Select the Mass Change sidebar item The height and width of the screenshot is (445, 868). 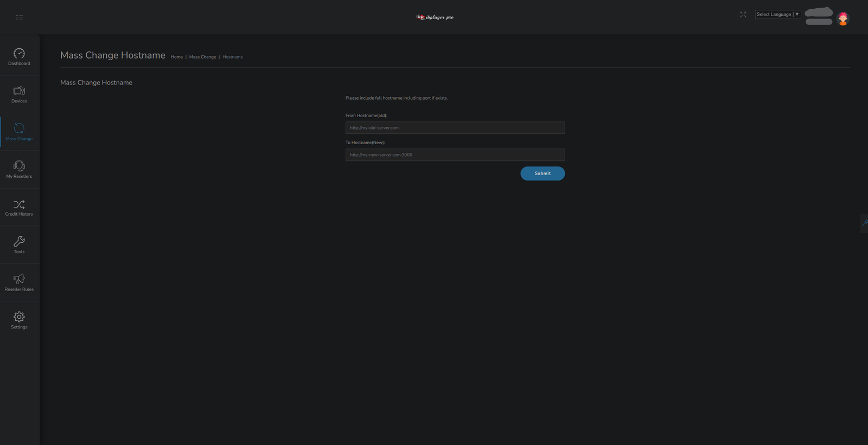point(19,132)
